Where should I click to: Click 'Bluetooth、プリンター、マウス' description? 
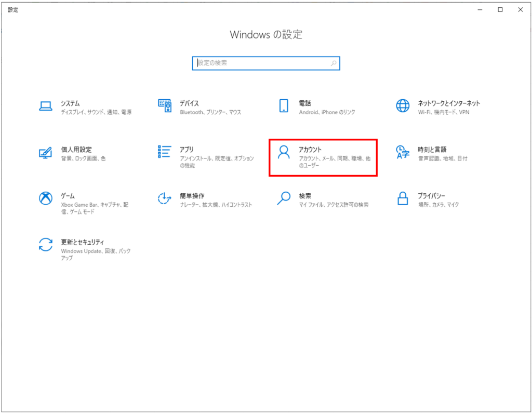(x=211, y=112)
